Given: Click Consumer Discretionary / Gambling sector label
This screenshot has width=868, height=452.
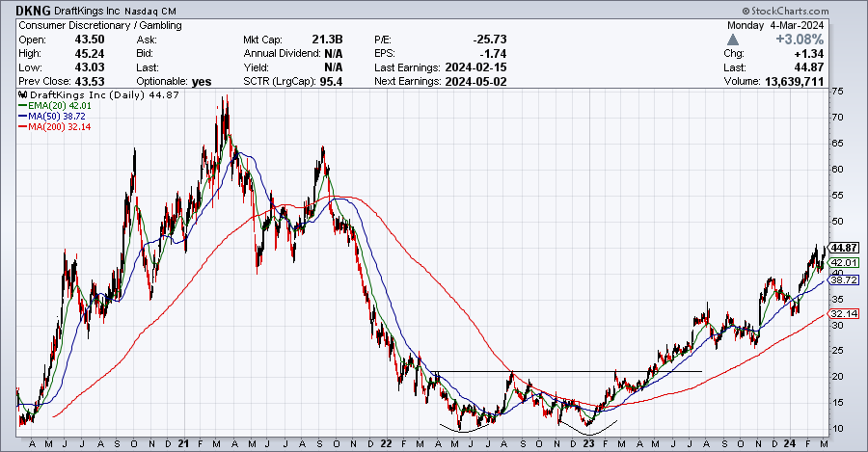Looking at the screenshot, I should click(100, 25).
